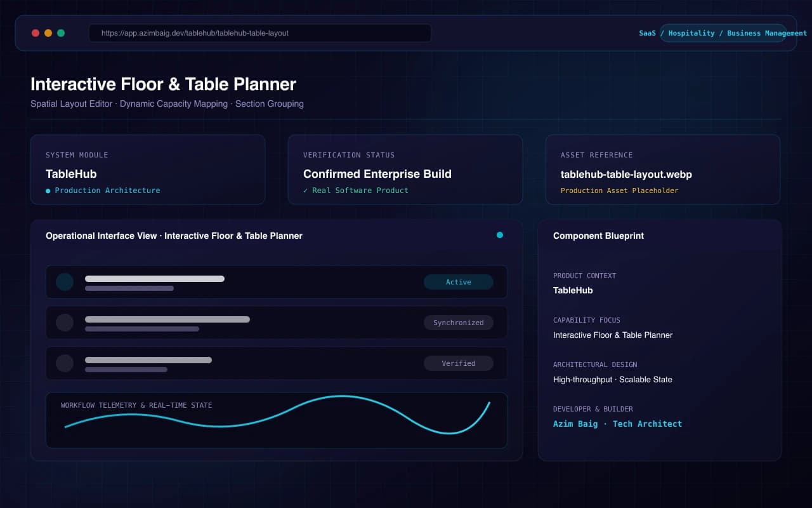Click the Production Architecture label
The image size is (812, 508).
tap(107, 190)
